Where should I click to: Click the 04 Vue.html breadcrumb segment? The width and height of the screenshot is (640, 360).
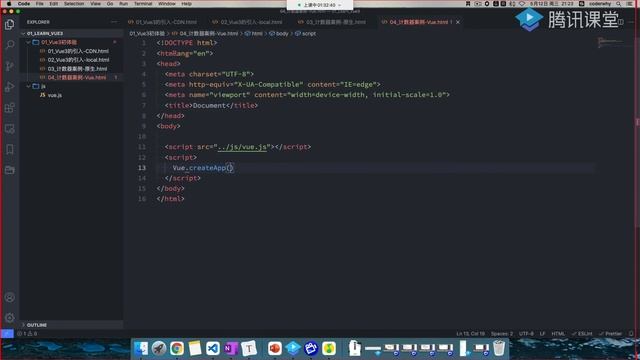pos(205,33)
